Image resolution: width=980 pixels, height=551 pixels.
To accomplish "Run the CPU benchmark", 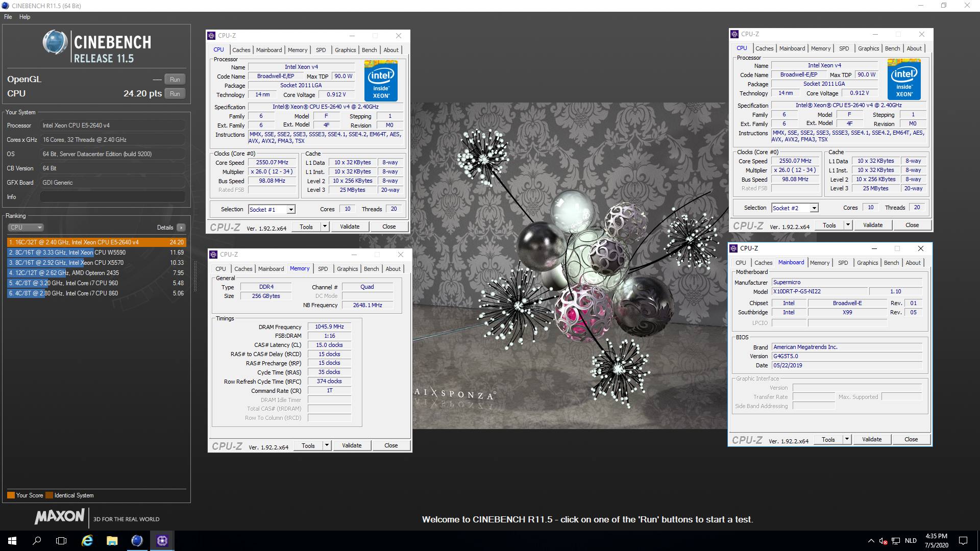I will click(x=175, y=94).
